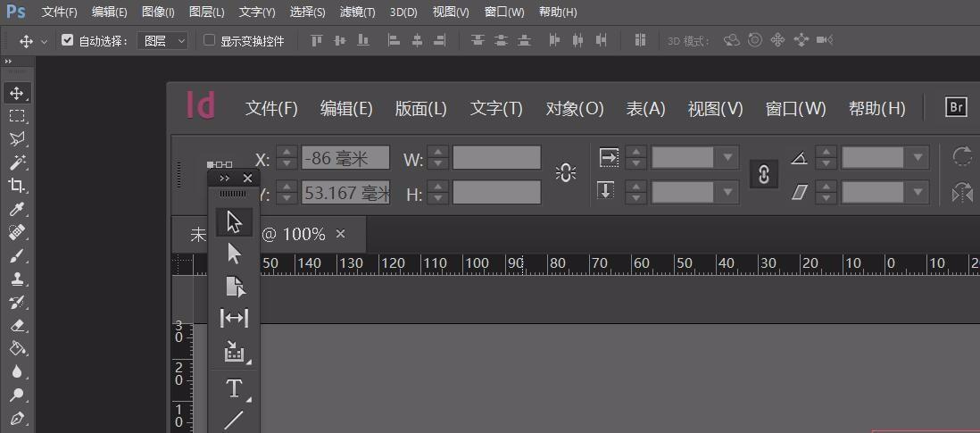Click Distribute Right Edges icon

click(602, 40)
